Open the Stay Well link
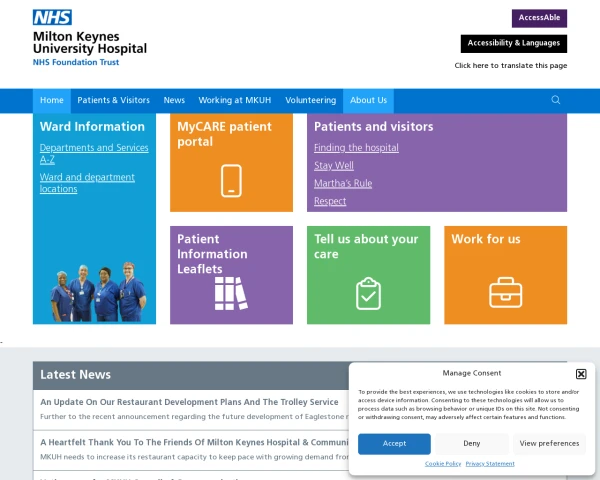Image resolution: width=600 pixels, height=480 pixels. tap(334, 166)
